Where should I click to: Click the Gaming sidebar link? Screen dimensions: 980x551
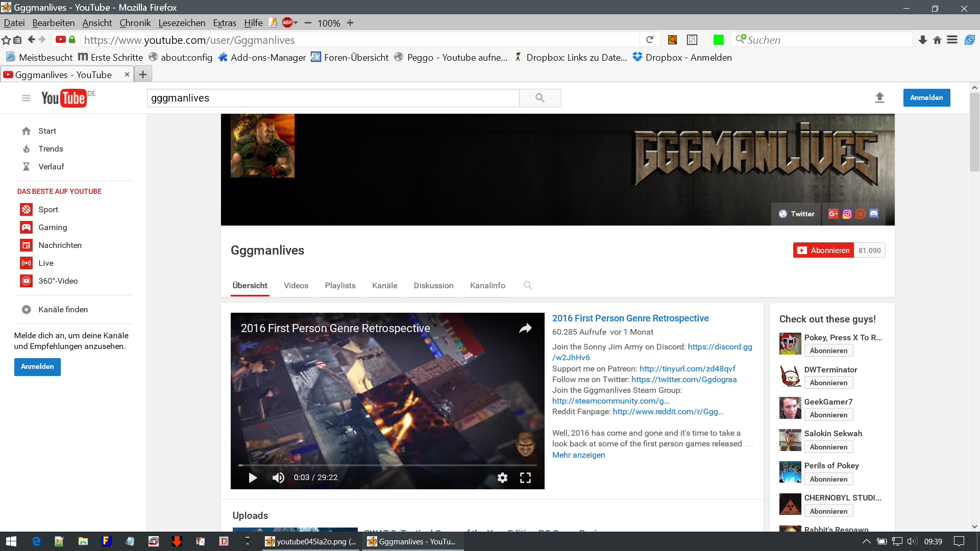[53, 227]
